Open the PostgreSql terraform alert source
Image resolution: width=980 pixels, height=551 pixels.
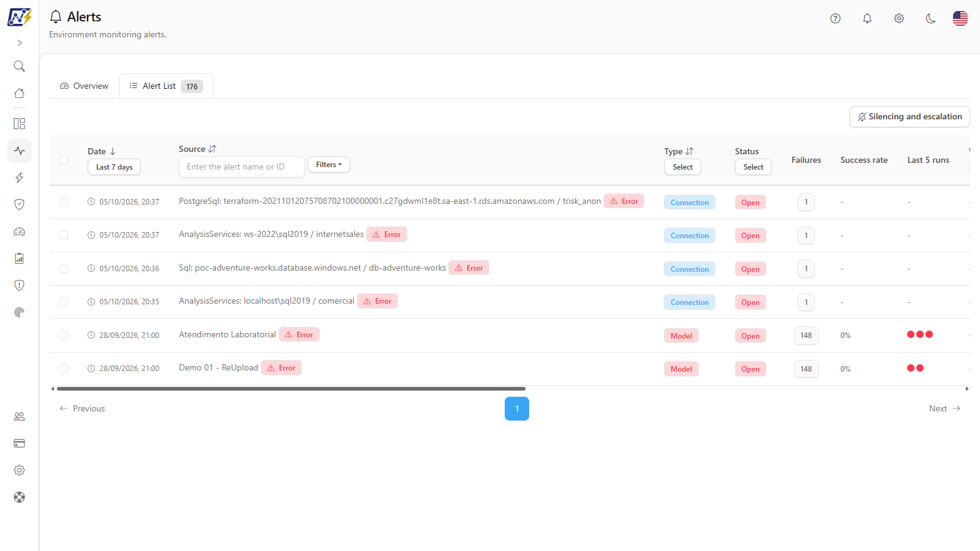coord(390,201)
